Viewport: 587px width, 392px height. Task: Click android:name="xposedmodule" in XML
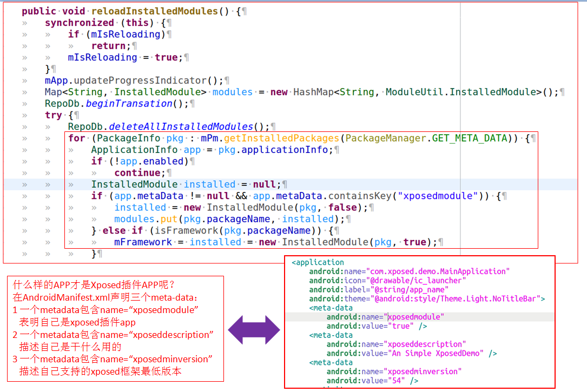coord(385,317)
